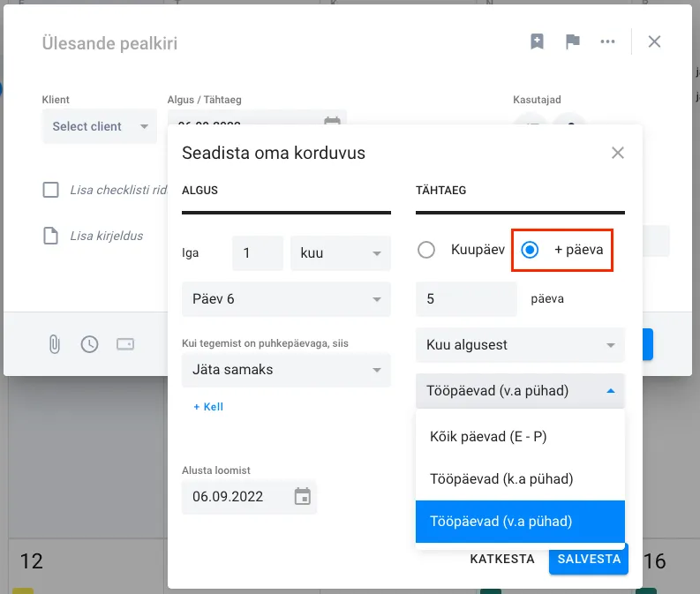Click the clock time tracking icon

(x=89, y=344)
